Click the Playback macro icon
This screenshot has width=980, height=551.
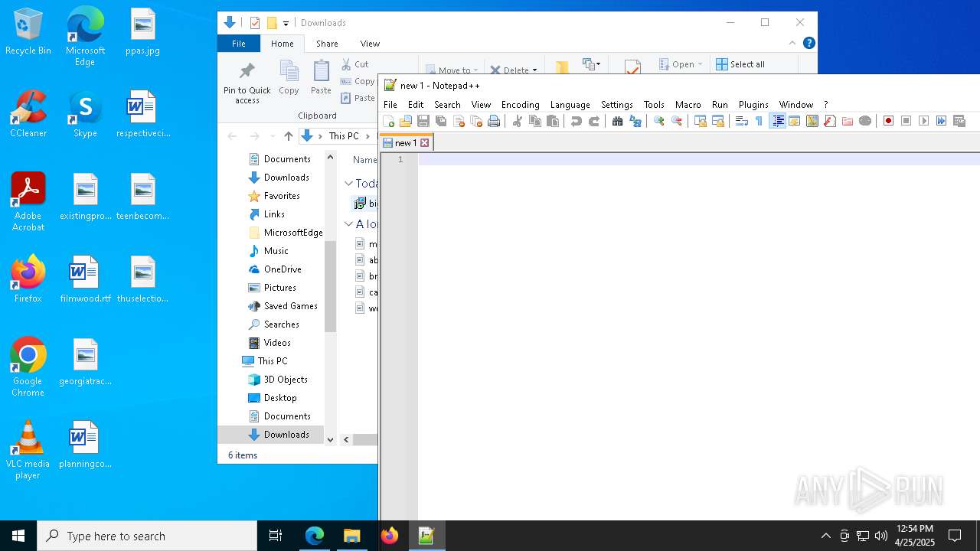coord(924,121)
